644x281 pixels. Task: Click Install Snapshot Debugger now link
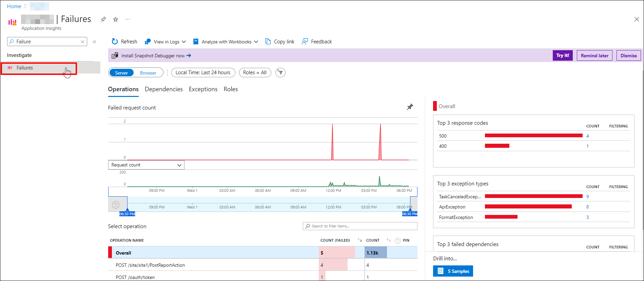(156, 56)
